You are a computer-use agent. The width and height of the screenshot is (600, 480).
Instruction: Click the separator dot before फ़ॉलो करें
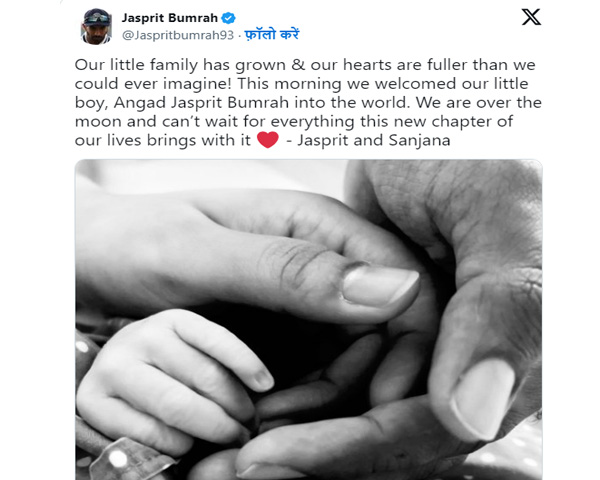click(239, 36)
